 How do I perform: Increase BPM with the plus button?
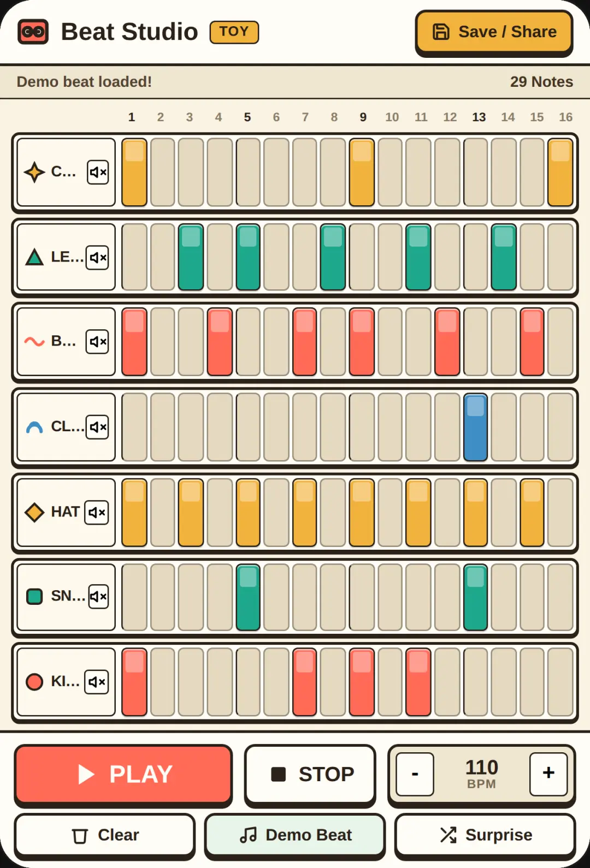[x=548, y=774]
